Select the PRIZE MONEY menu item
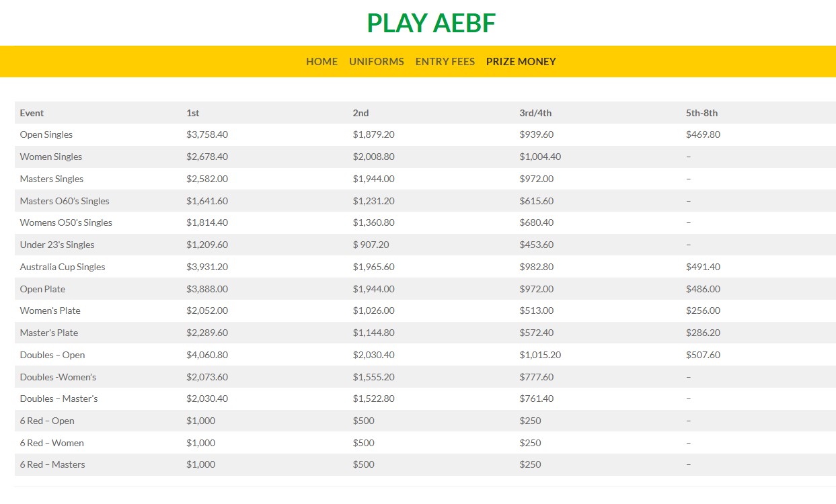The width and height of the screenshot is (836, 504). [521, 62]
